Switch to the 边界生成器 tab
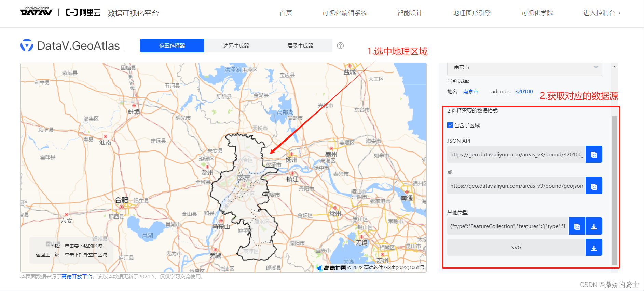Image resolution: width=644 pixels, height=291 pixels. point(236,45)
